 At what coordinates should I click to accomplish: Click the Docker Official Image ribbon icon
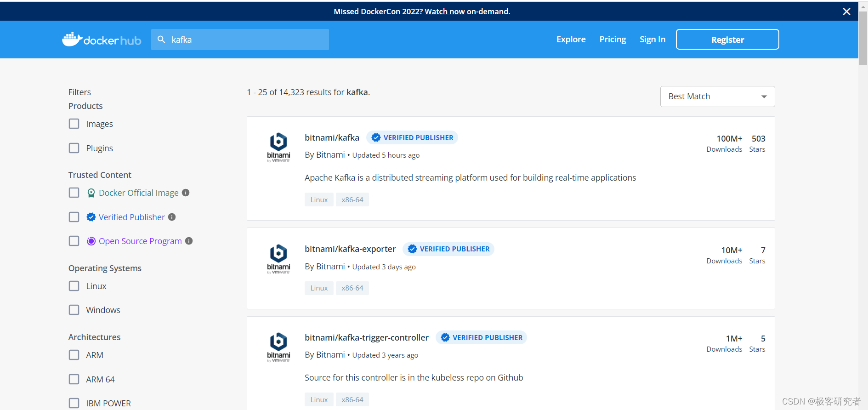[91, 193]
